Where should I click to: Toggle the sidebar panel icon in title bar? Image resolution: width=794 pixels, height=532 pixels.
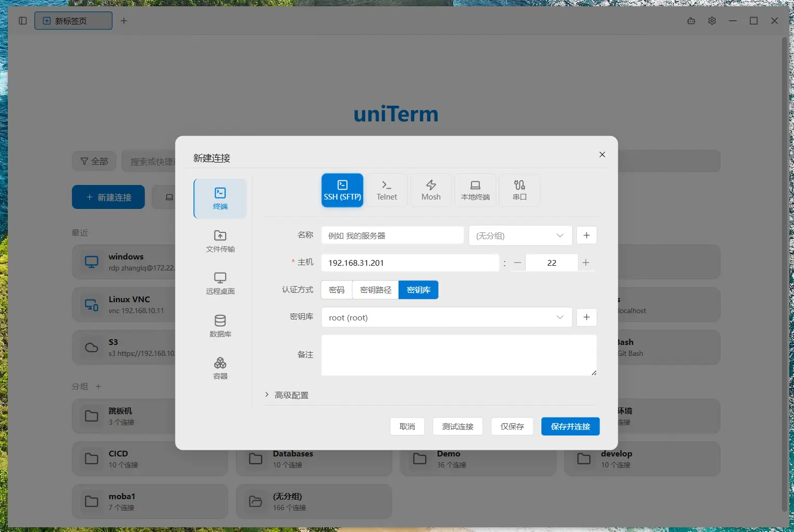click(22, 21)
